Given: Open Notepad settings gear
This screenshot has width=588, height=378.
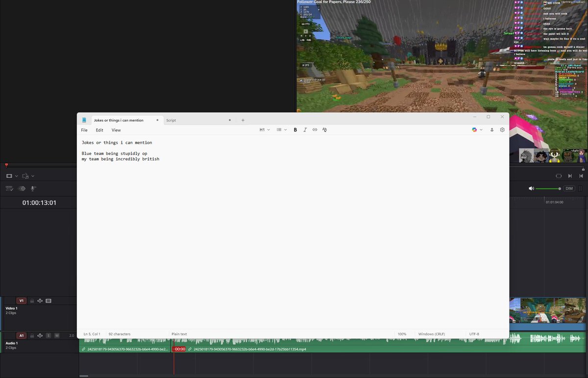Looking at the screenshot, I should coord(502,130).
